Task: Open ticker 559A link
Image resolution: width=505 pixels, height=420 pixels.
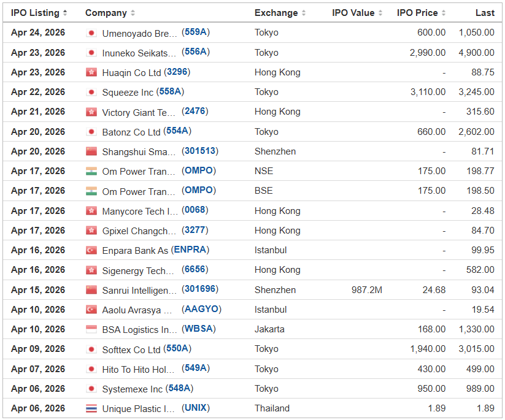Action: pos(196,32)
